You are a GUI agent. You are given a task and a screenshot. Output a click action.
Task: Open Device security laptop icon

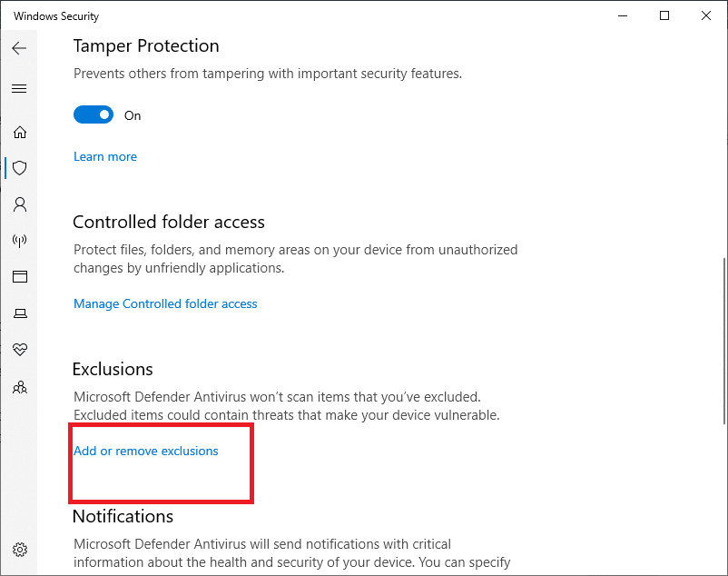(x=19, y=313)
